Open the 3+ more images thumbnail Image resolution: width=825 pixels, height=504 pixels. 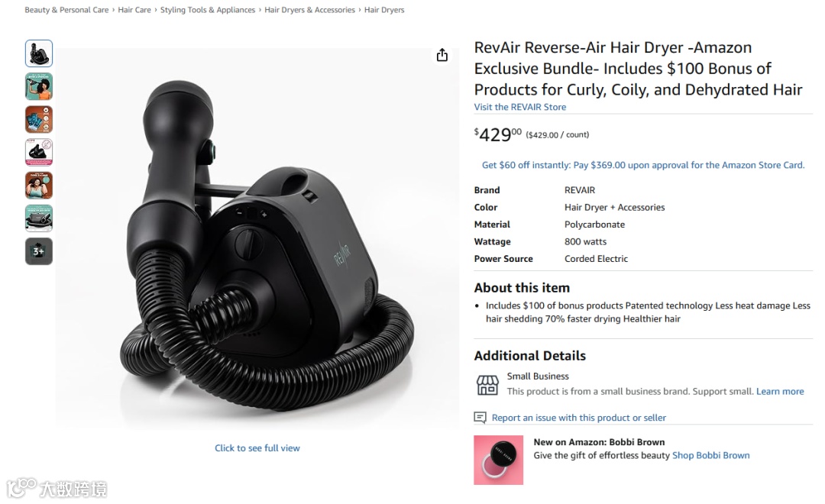point(39,251)
